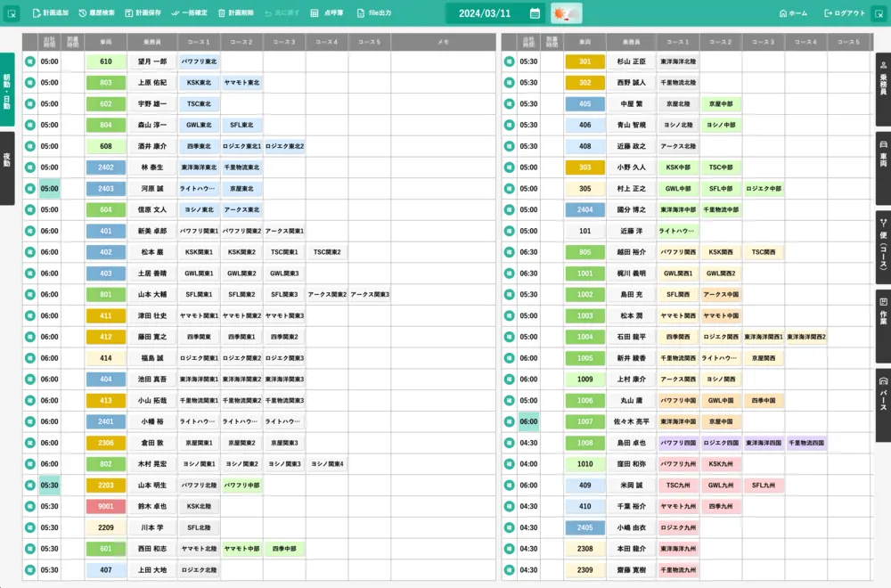
Task: Toggle the green status circle on 杉山 正臣's row
Action: point(509,61)
